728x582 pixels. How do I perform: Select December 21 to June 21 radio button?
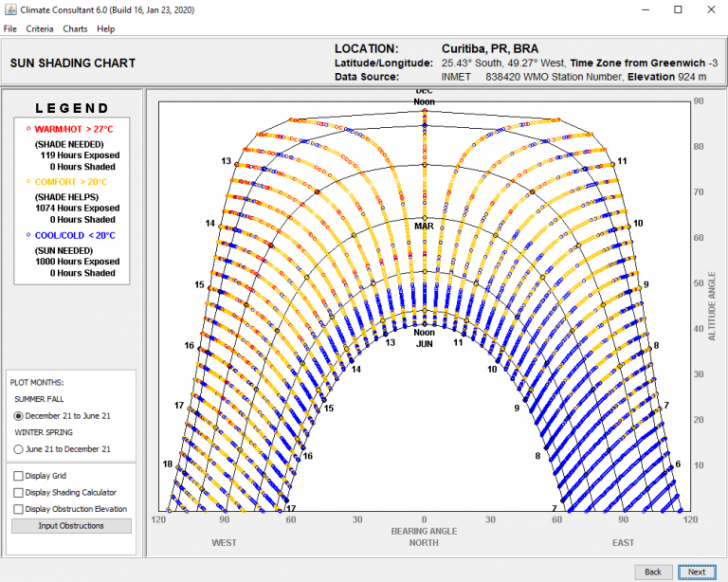pos(19,416)
